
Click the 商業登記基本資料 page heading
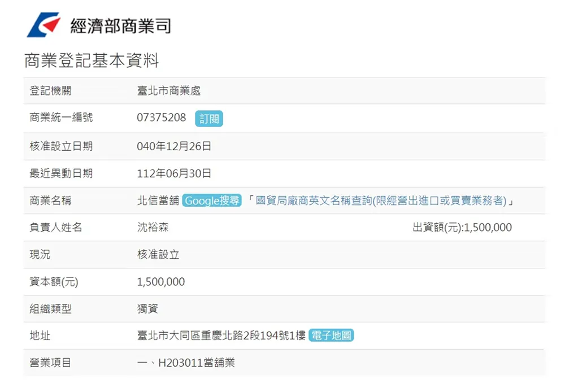tap(92, 59)
